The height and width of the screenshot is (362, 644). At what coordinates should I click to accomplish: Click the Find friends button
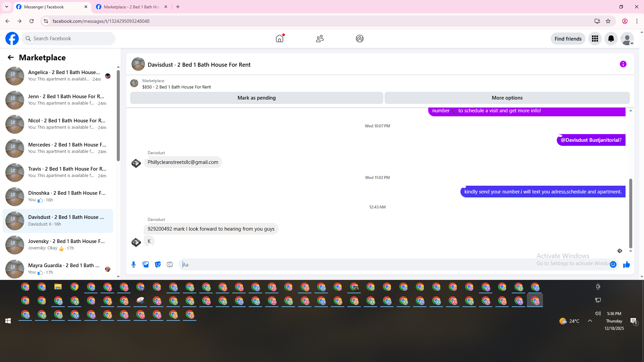[568, 39]
